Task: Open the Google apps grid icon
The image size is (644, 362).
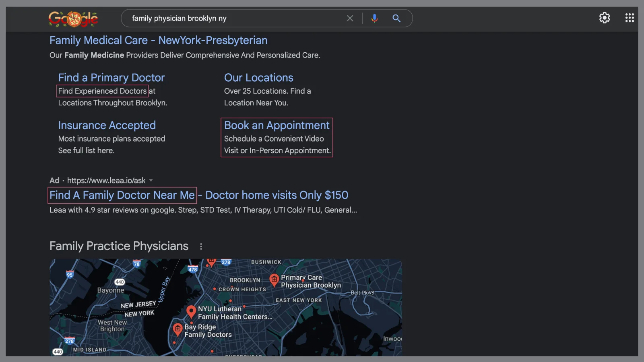Action: click(630, 18)
